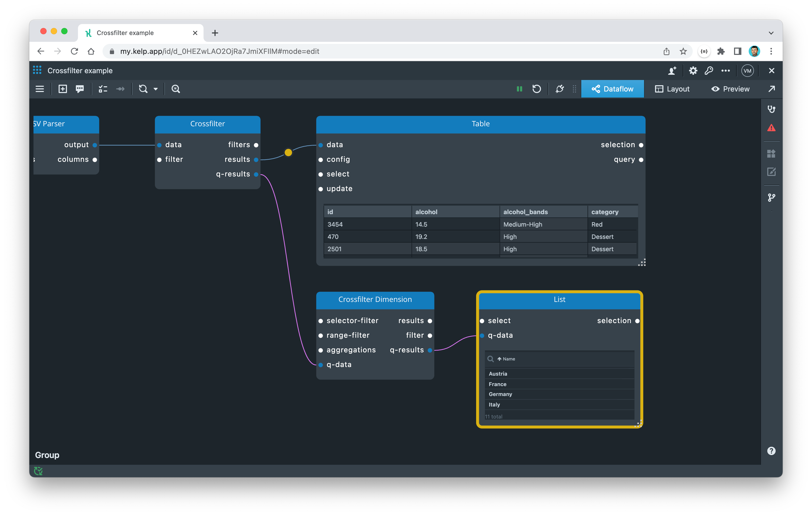812x516 pixels.
Task: Click the wrench key tools icon
Action: [709, 71]
